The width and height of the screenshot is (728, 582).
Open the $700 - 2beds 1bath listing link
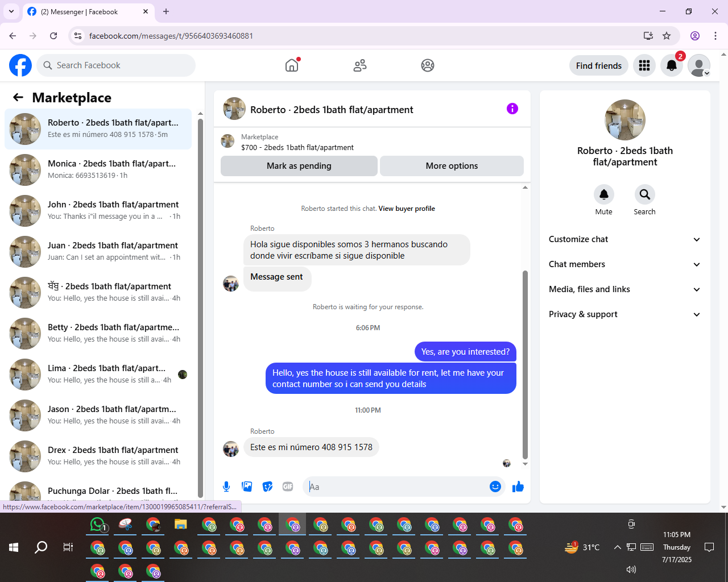(x=297, y=147)
